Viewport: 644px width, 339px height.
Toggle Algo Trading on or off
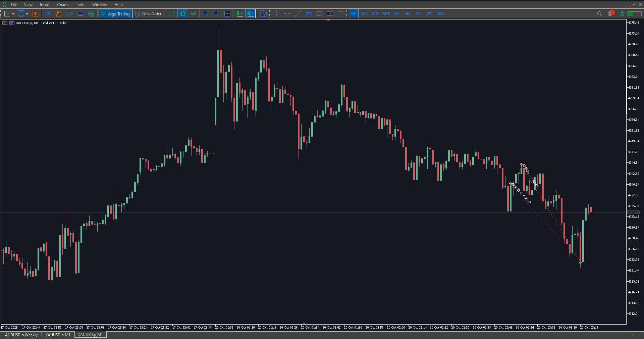(116, 14)
